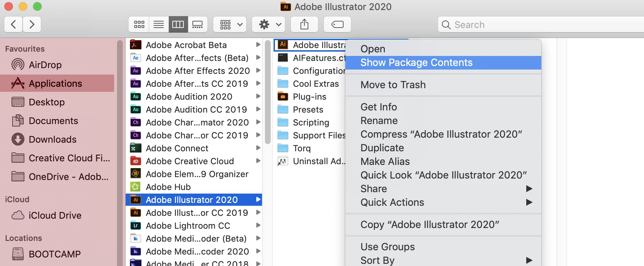Switch to icon view in toolbar
644x266 pixels.
point(139,24)
